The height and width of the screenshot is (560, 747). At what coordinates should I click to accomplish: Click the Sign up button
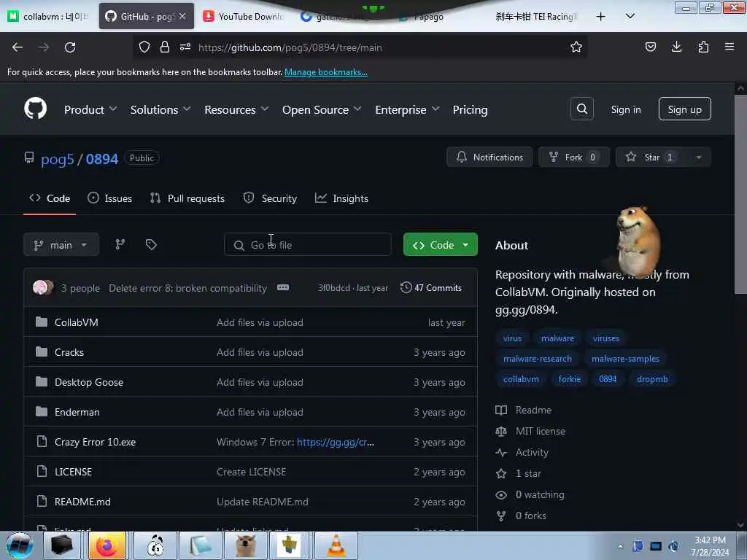coord(684,109)
